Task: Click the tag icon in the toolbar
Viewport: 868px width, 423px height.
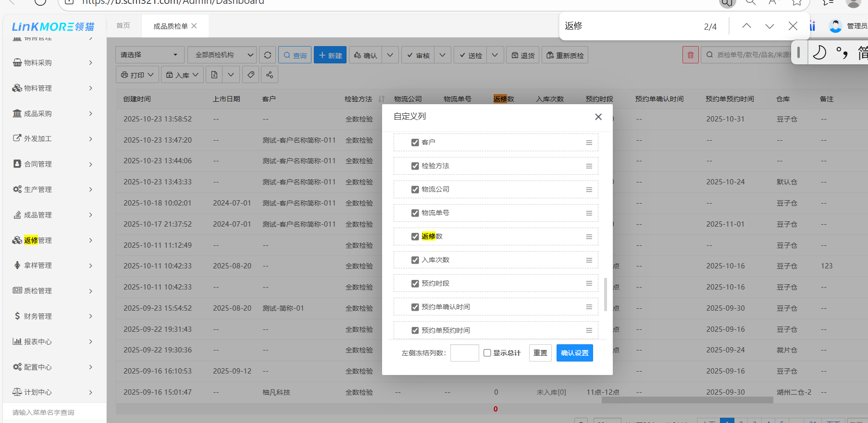Action: (x=250, y=75)
